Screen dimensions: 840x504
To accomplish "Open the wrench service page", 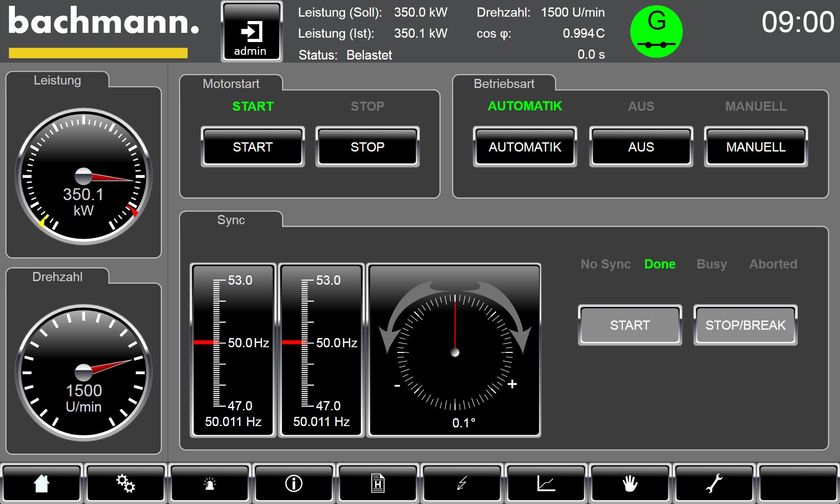I will click(714, 483).
